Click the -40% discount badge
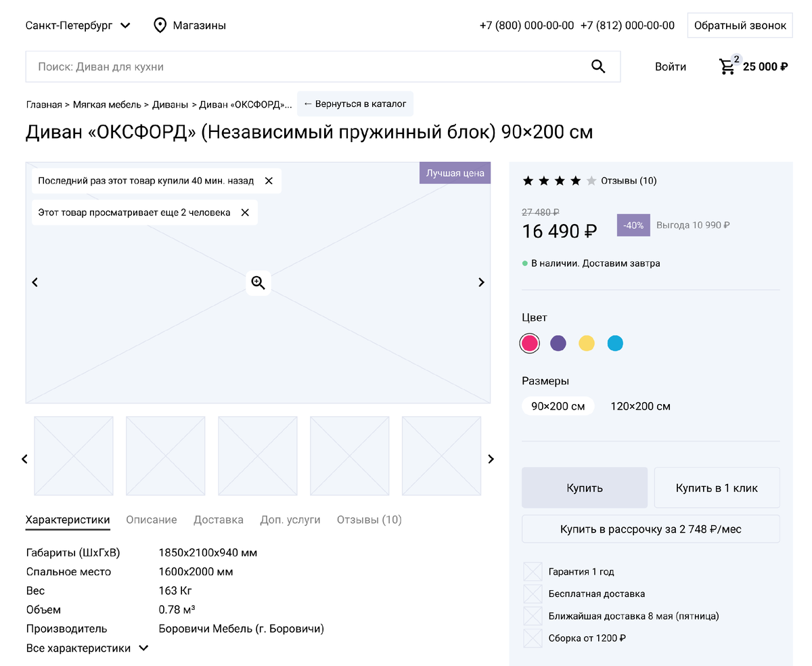Image resolution: width=812 pixels, height=666 pixels. tap(633, 225)
